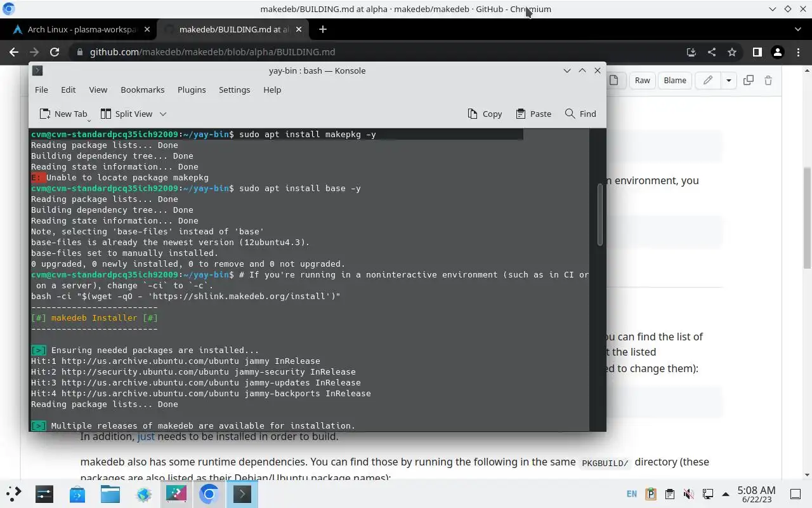Screen dimensions: 812x508
Task: Open the KDE application launcher
Action: [13, 493]
